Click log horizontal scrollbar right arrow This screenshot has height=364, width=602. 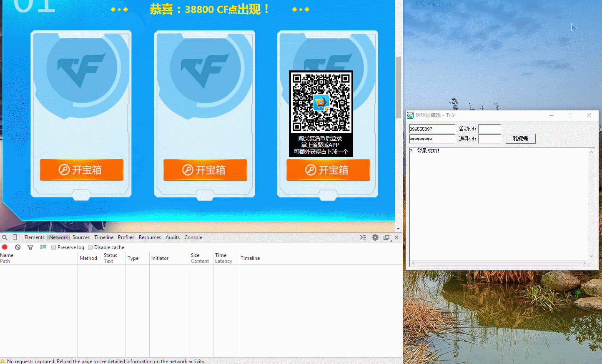(x=584, y=263)
